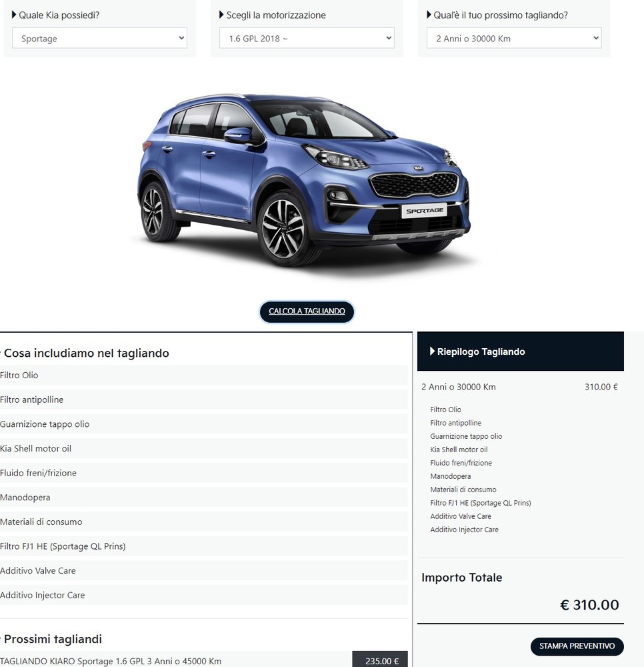This screenshot has height=667, width=644.
Task: Click Manodopera in the Riepilogo summary list
Action: click(450, 476)
